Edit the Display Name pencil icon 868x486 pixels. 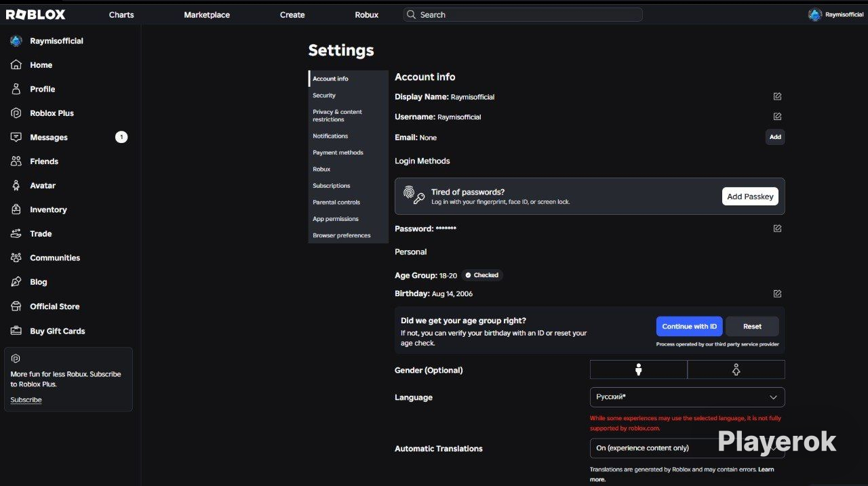777,96
